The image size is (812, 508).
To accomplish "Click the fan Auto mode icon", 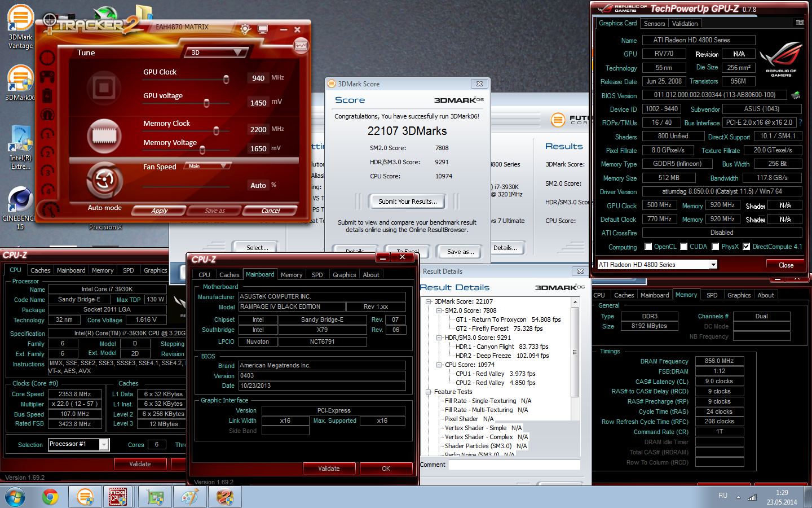I will coord(104,181).
